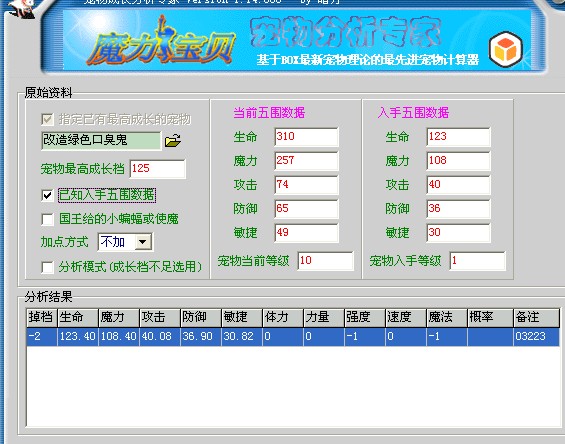Click the 当前五围数据 heading
This screenshot has height=444, width=565.
coord(269,113)
